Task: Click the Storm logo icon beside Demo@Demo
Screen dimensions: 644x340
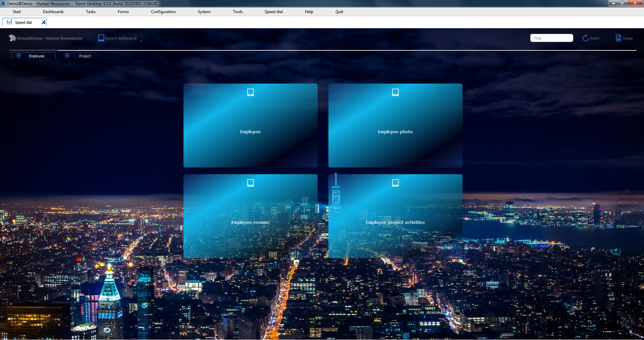Action: 12,38
